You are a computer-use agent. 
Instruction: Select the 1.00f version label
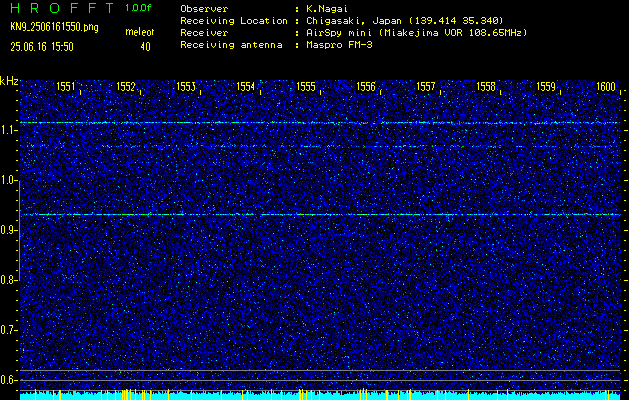pos(138,8)
